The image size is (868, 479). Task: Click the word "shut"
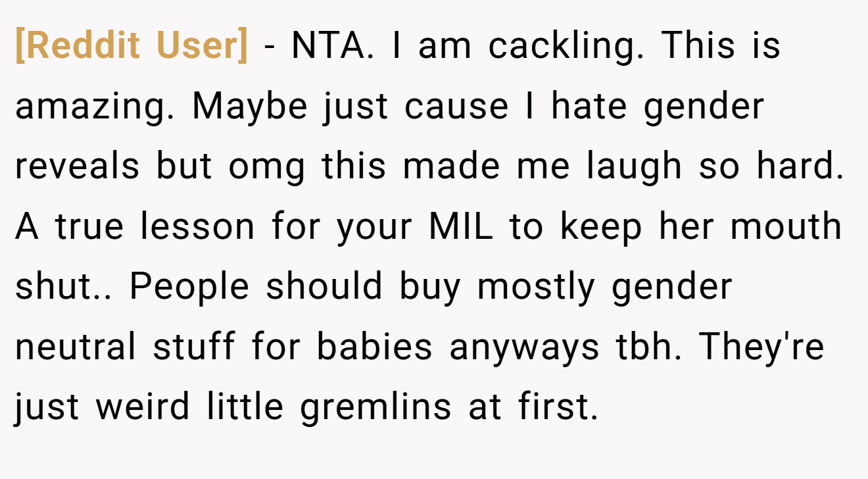pyautogui.click(x=55, y=288)
